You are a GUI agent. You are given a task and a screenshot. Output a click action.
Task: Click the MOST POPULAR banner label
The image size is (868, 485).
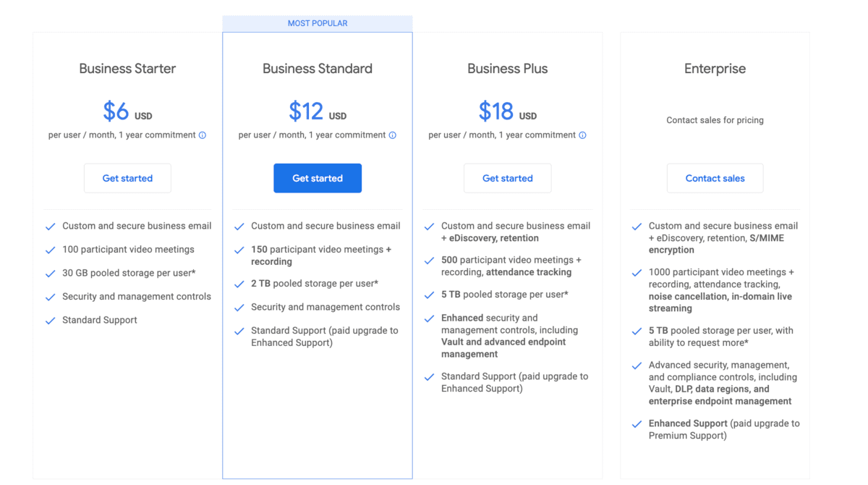tap(318, 23)
